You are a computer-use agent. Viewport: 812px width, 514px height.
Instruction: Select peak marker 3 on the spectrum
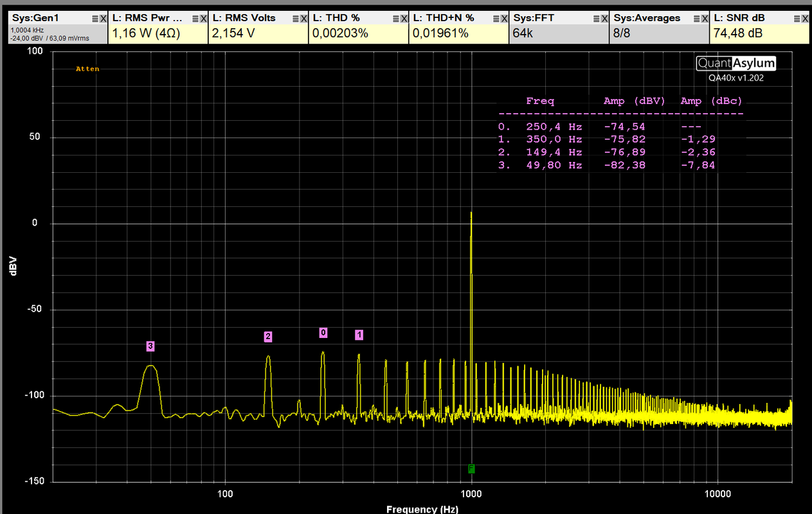click(150, 346)
